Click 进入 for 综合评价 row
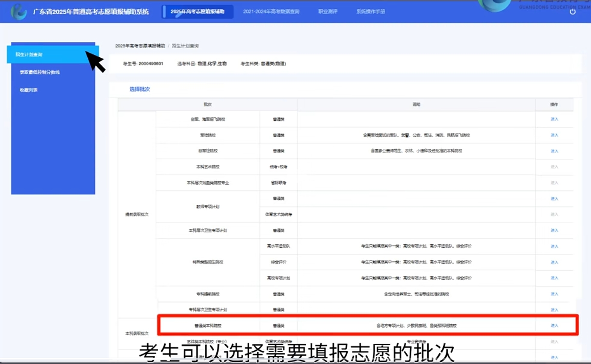591x364 pixels. click(554, 262)
